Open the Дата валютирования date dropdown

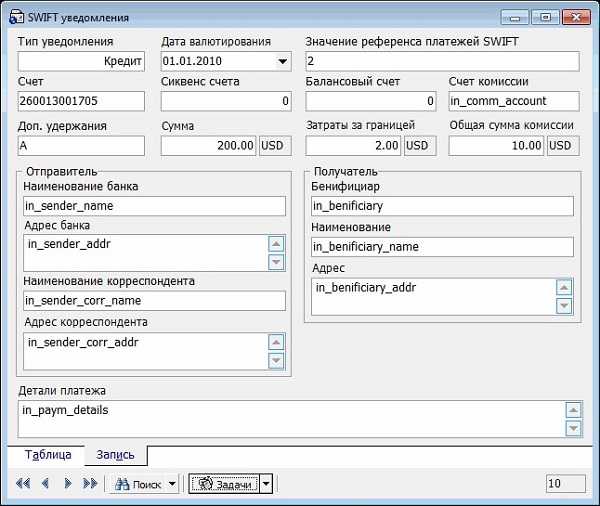point(281,61)
